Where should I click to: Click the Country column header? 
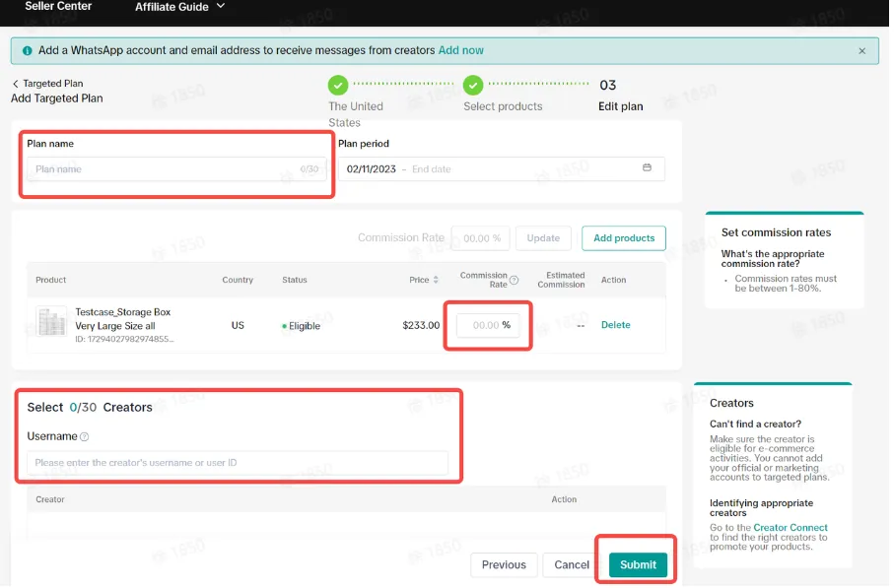(x=238, y=280)
